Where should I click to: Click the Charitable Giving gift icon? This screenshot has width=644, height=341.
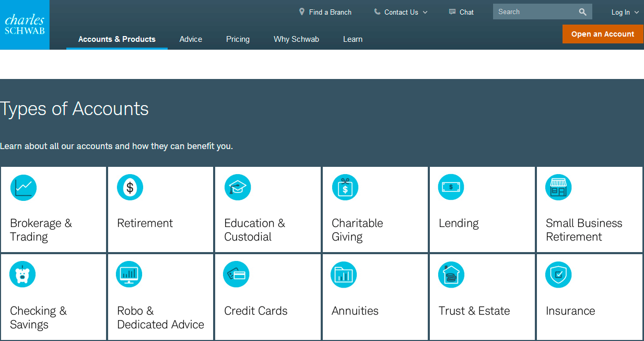click(345, 187)
